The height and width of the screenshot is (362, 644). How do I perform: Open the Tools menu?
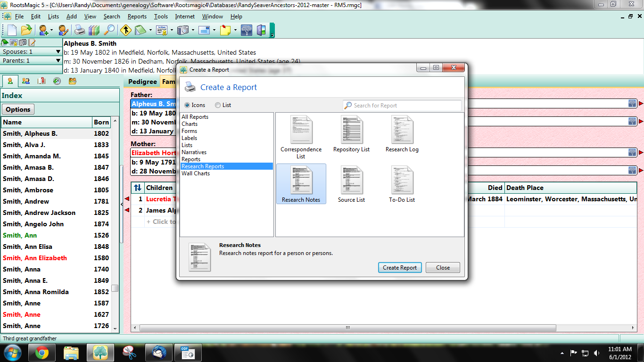coord(161,16)
